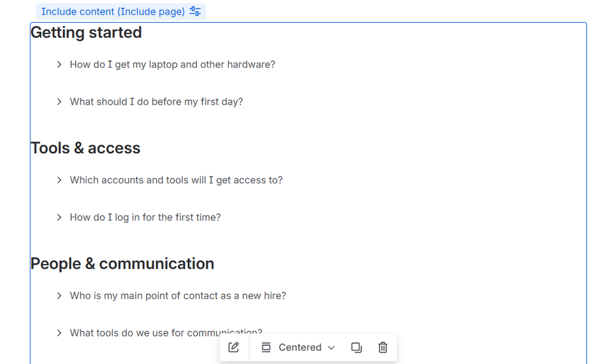Open macro settings via the sliders icon
Screen dimensions: 598x364
(195, 11)
